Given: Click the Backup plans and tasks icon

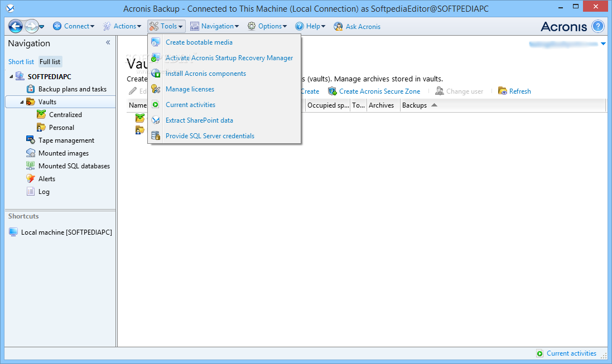Looking at the screenshot, I should click(x=31, y=89).
